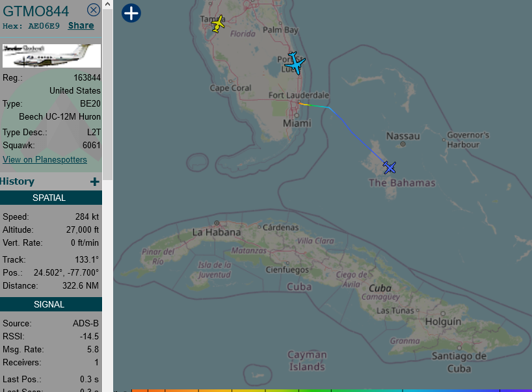
Task: Click the Las Tunas map label
Action: coord(395,311)
